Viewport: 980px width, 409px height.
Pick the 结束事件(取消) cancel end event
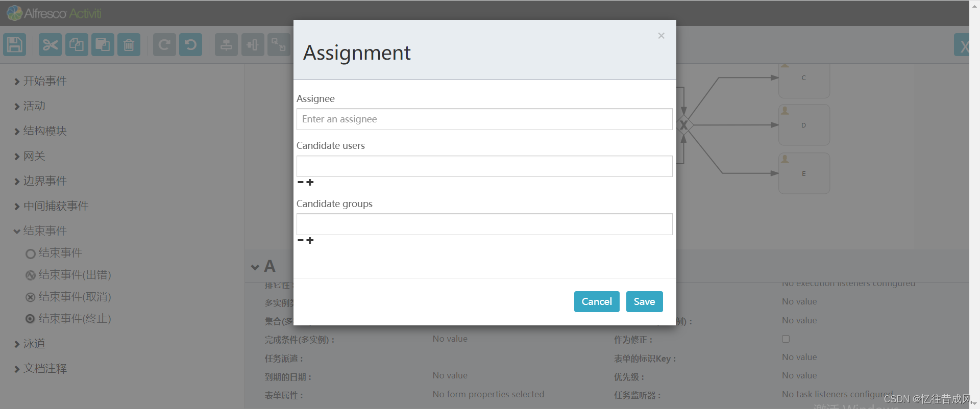(x=68, y=297)
